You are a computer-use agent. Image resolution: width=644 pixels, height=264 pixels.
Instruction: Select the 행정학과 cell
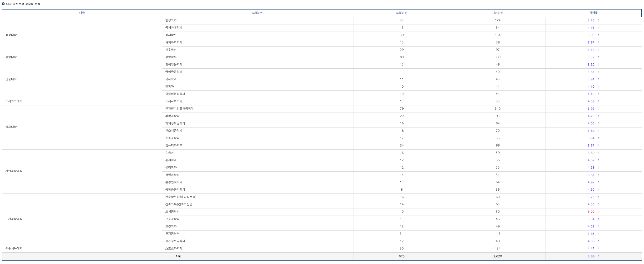pos(171,20)
